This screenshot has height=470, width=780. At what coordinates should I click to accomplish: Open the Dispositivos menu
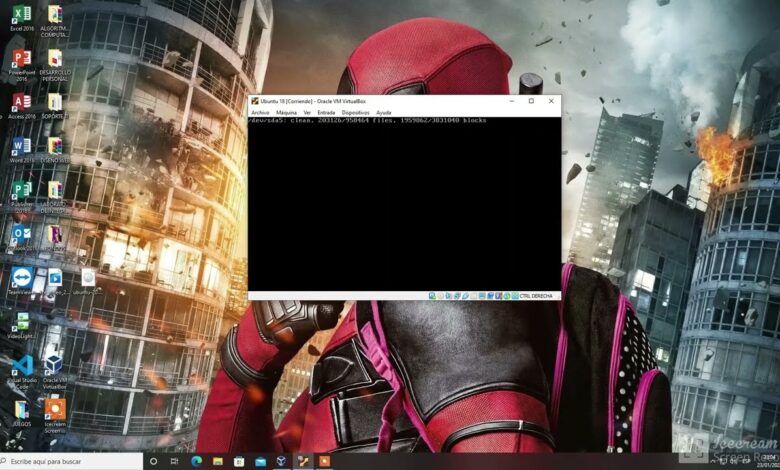tap(355, 113)
